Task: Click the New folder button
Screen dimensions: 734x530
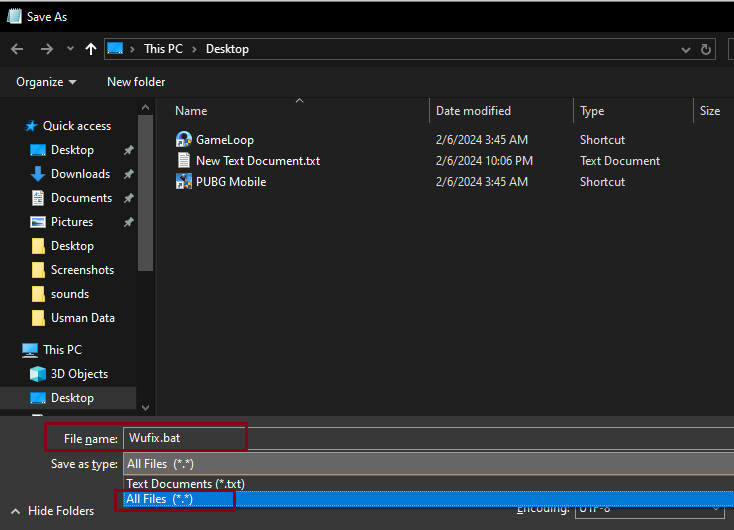Action: click(136, 82)
